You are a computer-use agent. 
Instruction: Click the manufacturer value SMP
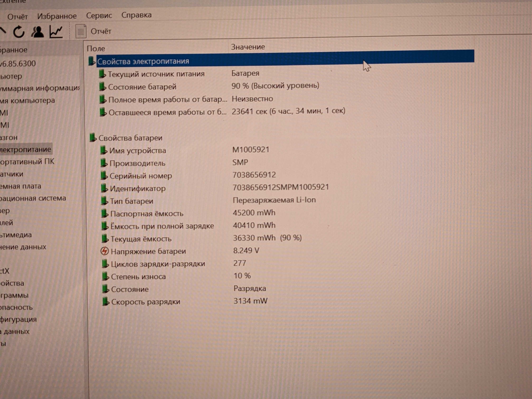(240, 162)
